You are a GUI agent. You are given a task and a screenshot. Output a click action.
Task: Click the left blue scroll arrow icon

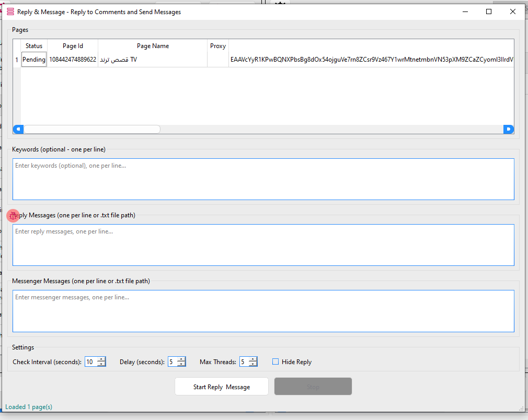click(x=18, y=129)
